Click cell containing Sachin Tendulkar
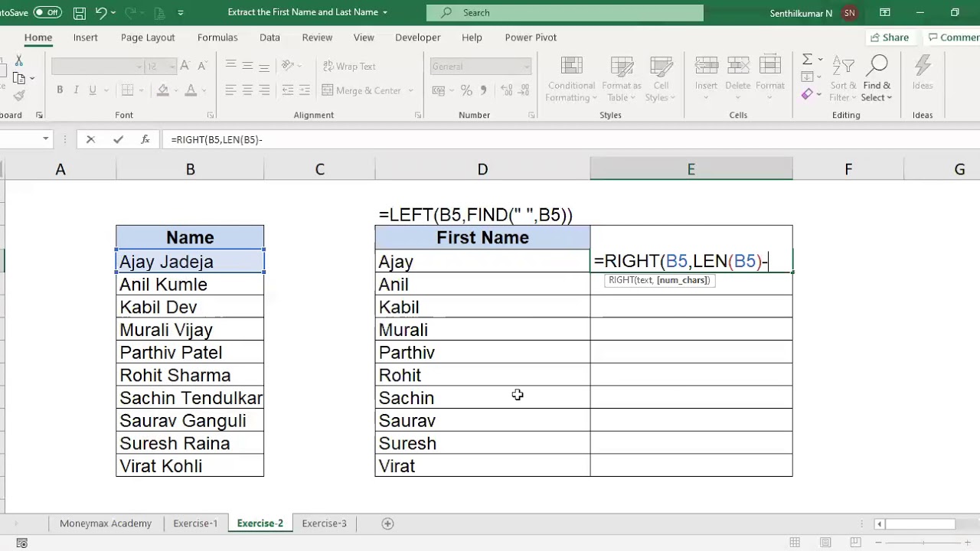 pyautogui.click(x=190, y=398)
